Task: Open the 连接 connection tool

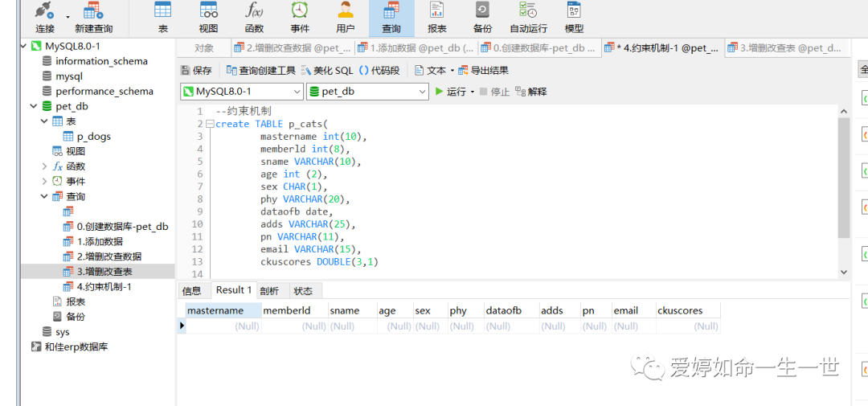Action: tap(45, 18)
